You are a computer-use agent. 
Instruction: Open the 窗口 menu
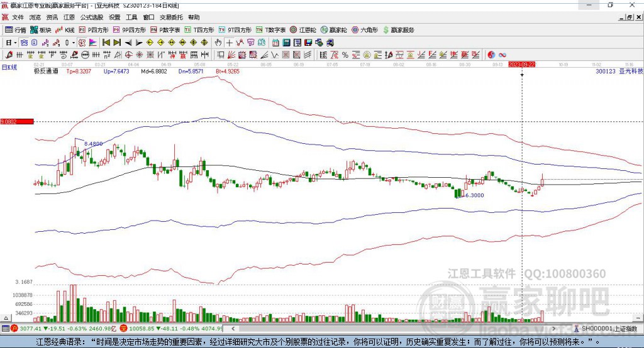[x=148, y=17]
